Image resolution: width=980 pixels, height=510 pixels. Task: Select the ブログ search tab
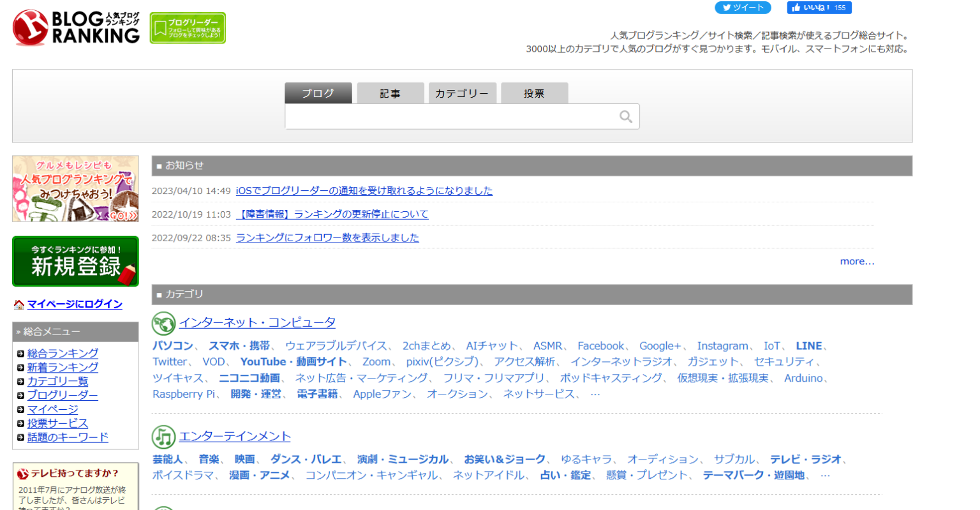(318, 93)
